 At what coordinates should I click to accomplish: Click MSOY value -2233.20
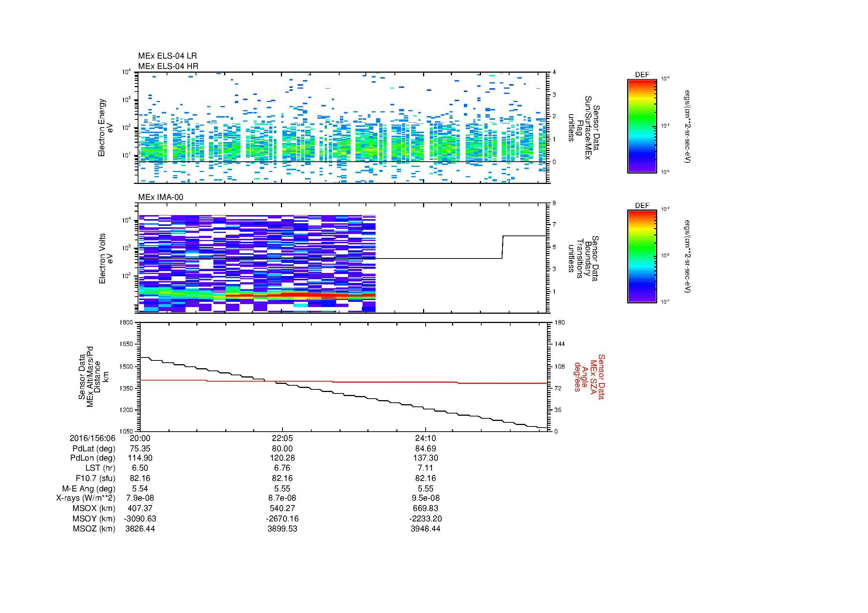[426, 518]
